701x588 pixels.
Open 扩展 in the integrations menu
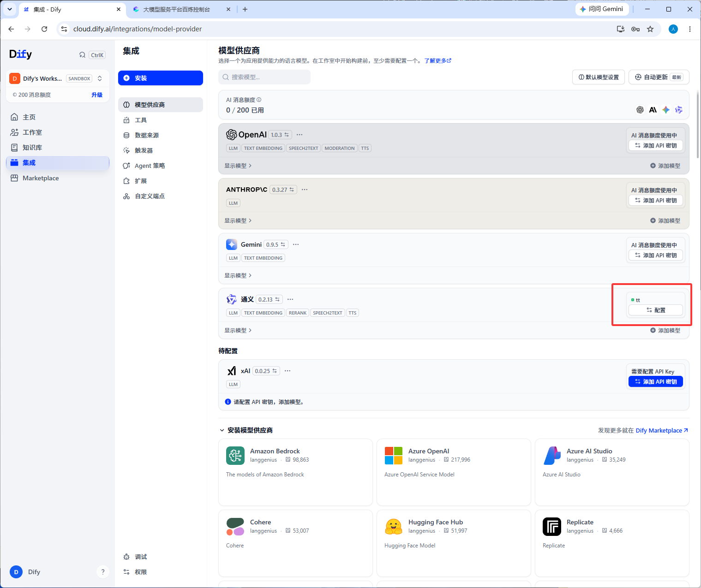click(x=161, y=181)
